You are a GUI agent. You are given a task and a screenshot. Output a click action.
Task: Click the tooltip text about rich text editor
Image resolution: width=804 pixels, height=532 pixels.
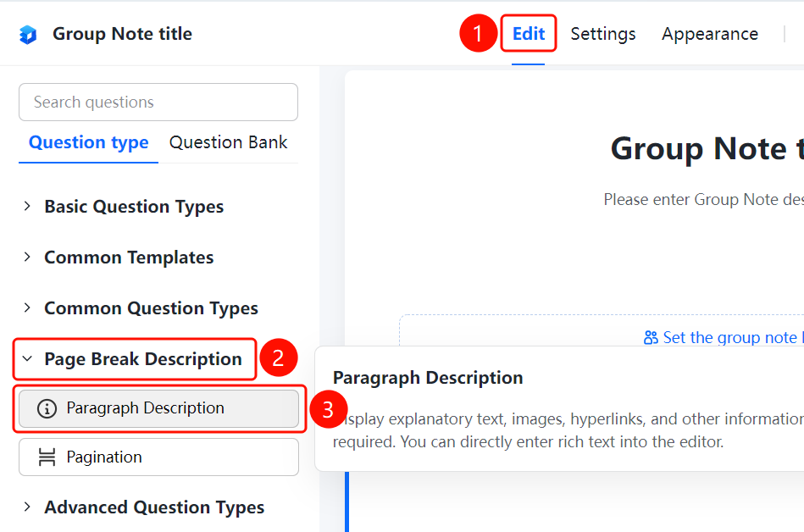click(568, 430)
